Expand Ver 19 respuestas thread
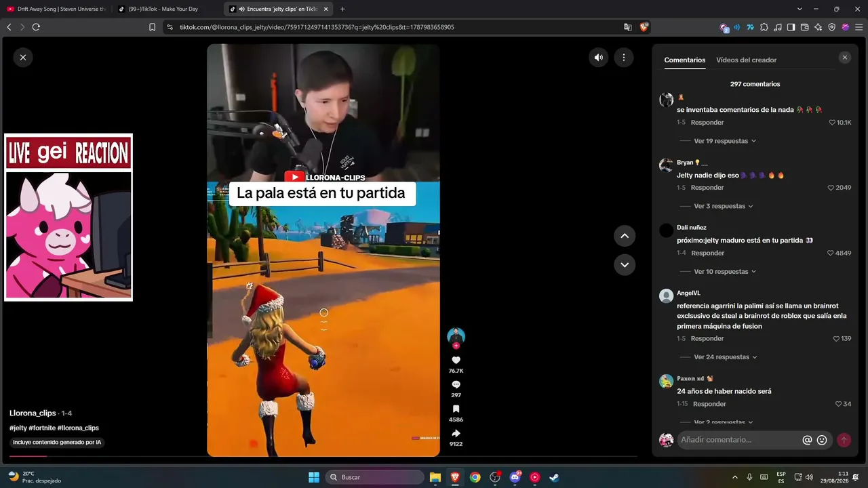Image resolution: width=868 pixels, height=488 pixels. (x=725, y=141)
